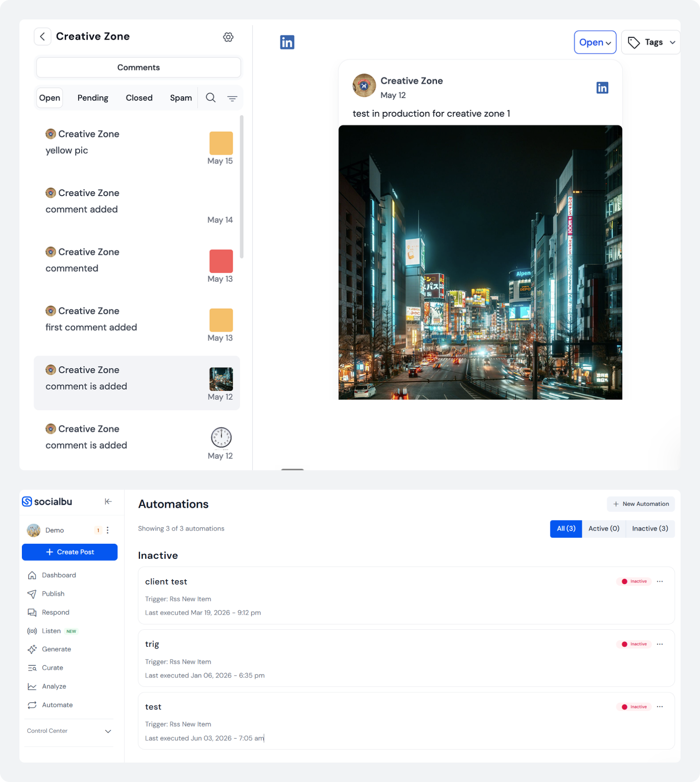Open the clock thumbnail dated May 12
This screenshot has height=782, width=700.
221,438
